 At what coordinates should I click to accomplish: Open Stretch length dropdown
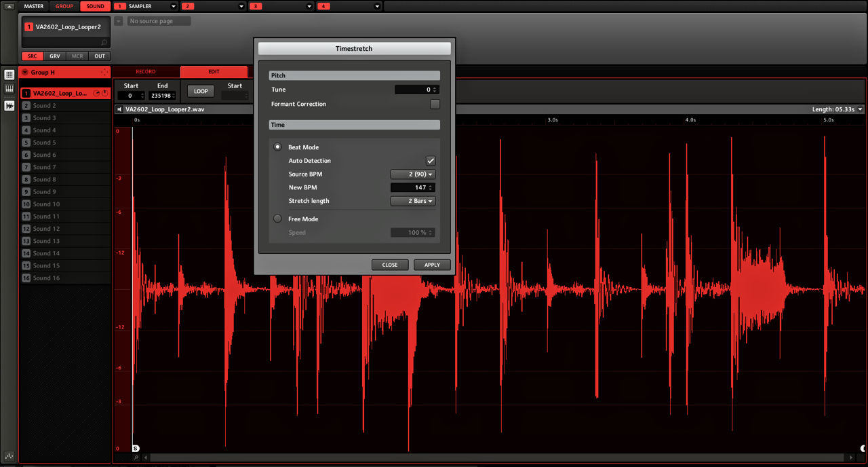pyautogui.click(x=413, y=201)
